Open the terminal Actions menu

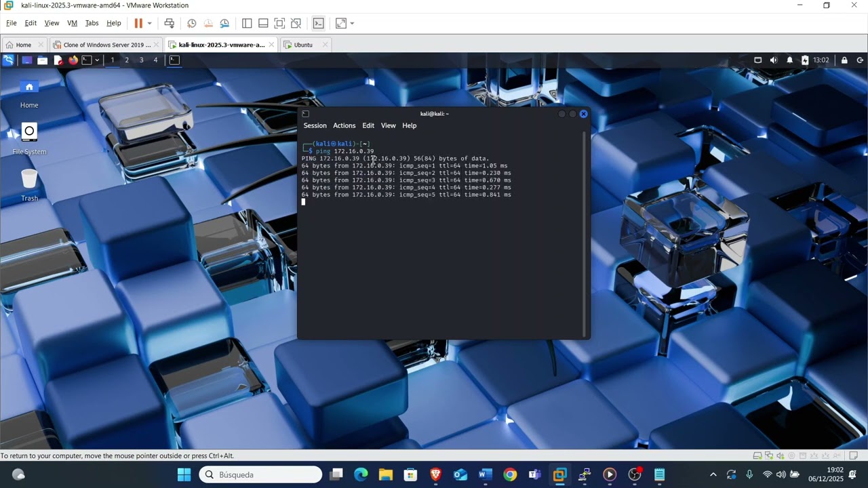[344, 125]
